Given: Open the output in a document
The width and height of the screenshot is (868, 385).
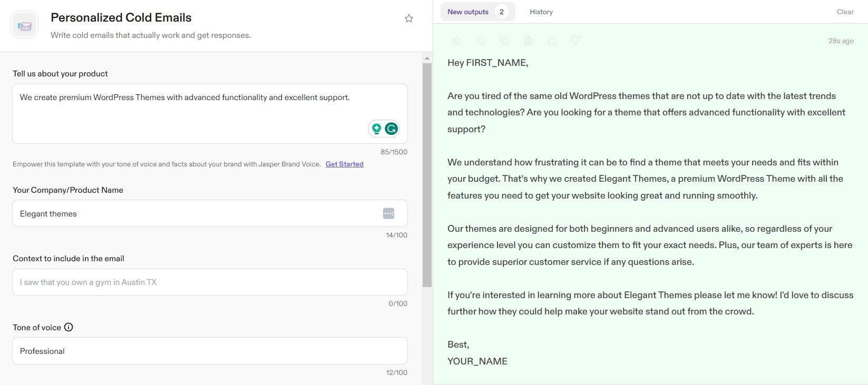Looking at the screenshot, I should point(528,41).
